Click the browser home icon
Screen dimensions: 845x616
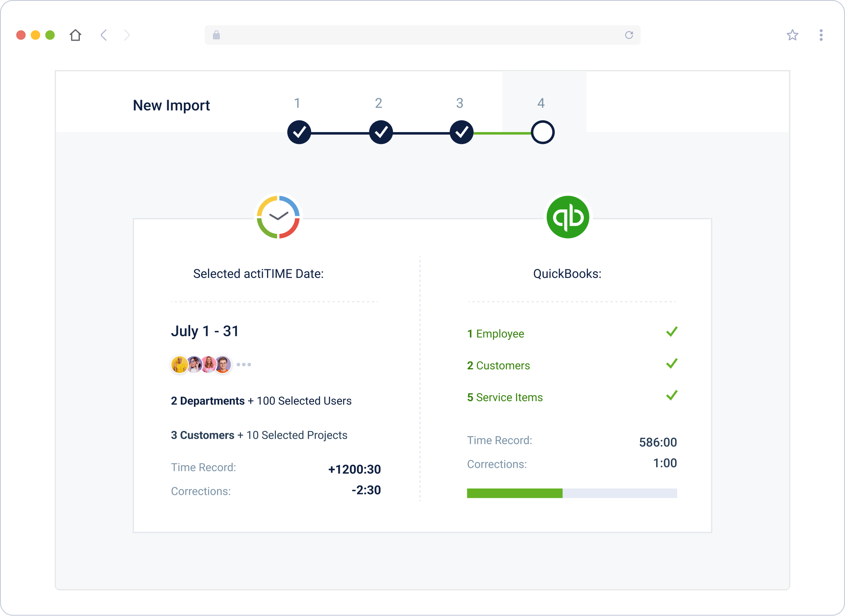tap(75, 35)
